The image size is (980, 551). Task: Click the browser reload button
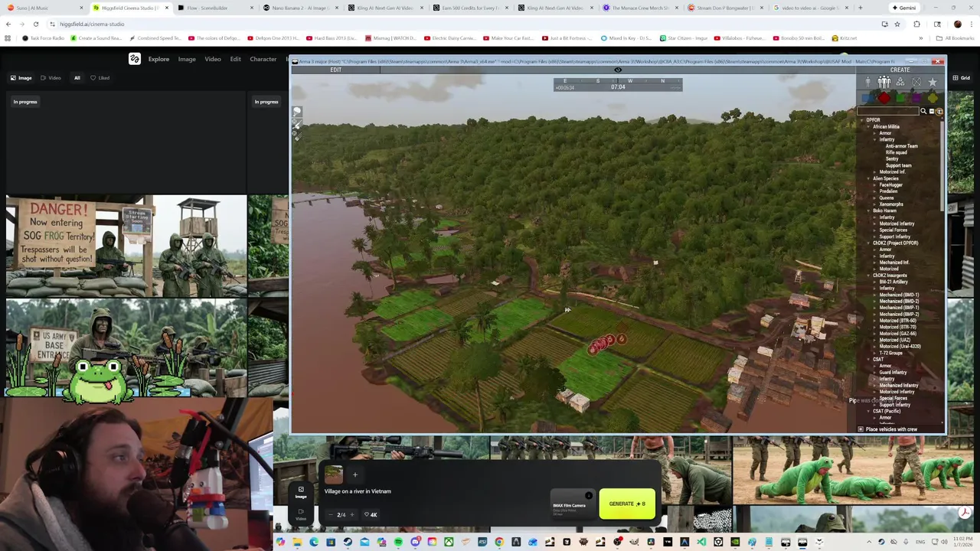click(x=35, y=24)
